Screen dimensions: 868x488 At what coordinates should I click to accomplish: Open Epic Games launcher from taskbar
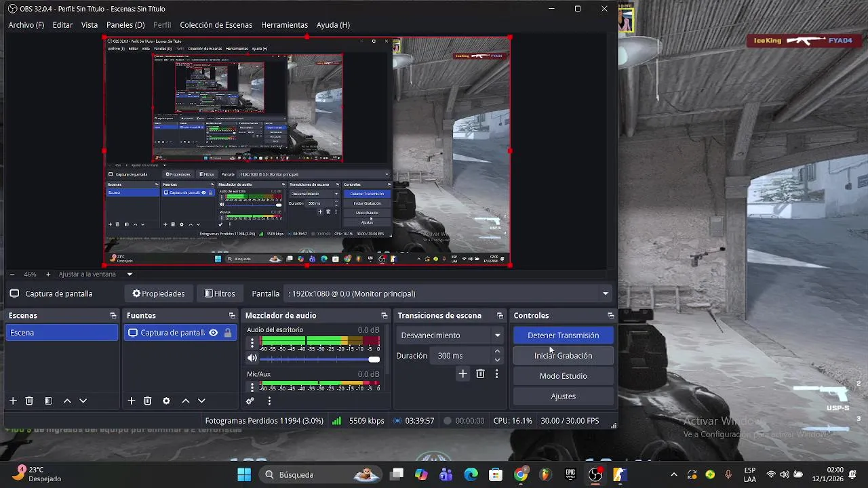point(570,474)
